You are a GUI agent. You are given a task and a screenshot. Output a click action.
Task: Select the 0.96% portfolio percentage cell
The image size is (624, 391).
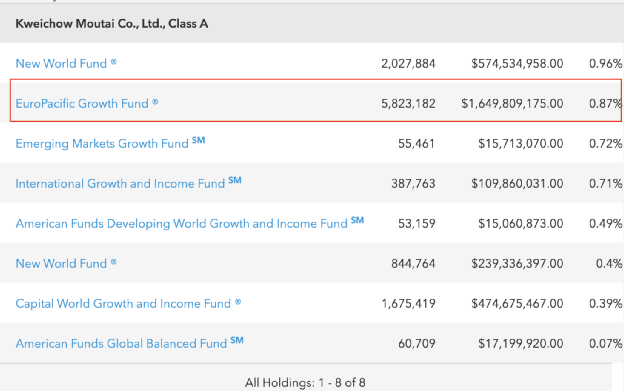click(606, 63)
